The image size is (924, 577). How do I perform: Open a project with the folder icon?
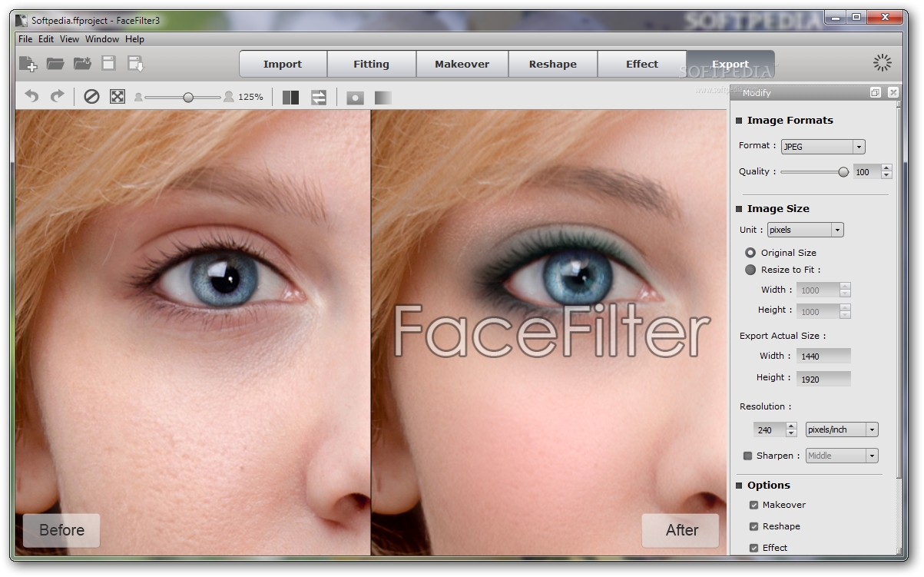(55, 64)
